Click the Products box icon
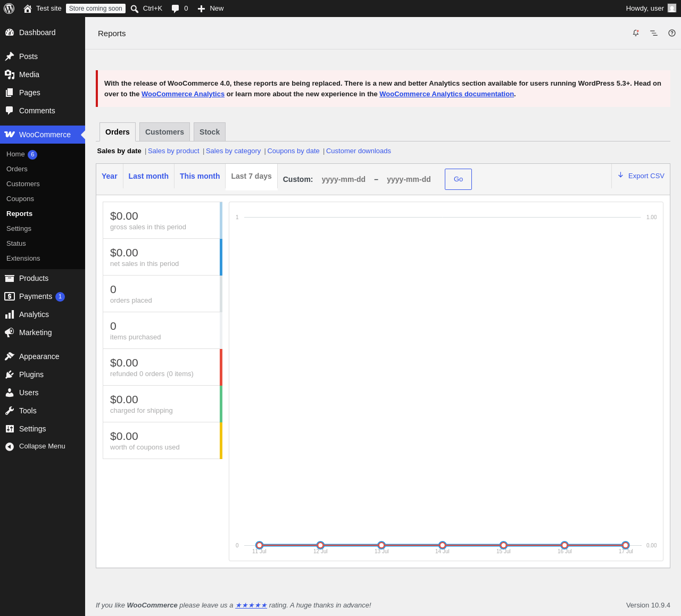681x616 pixels. pos(10,278)
